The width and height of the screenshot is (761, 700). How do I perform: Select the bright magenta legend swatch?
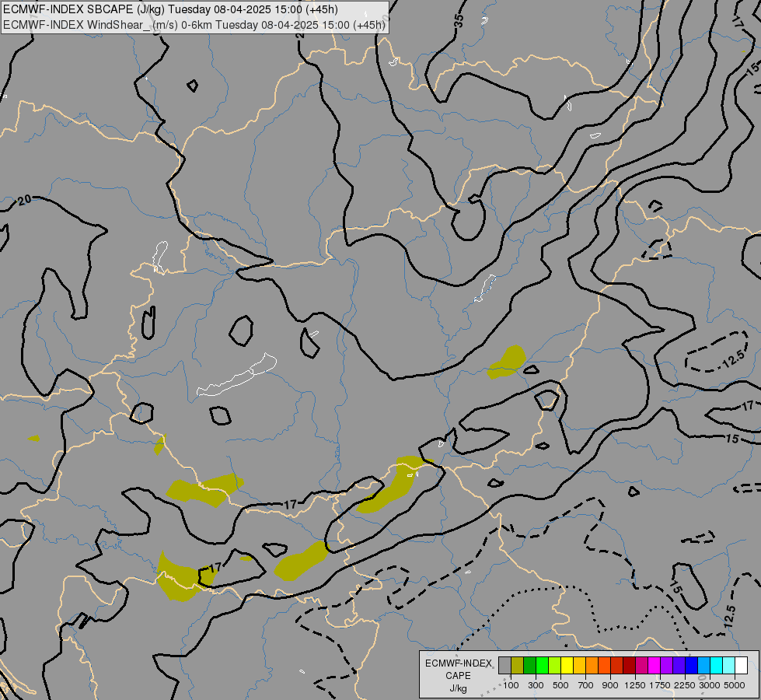tap(655, 665)
